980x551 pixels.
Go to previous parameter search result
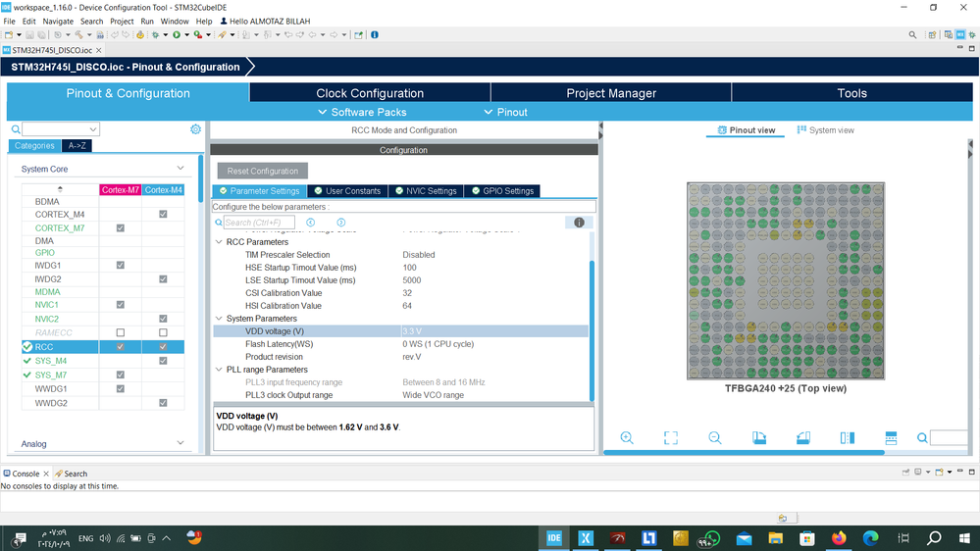click(311, 223)
